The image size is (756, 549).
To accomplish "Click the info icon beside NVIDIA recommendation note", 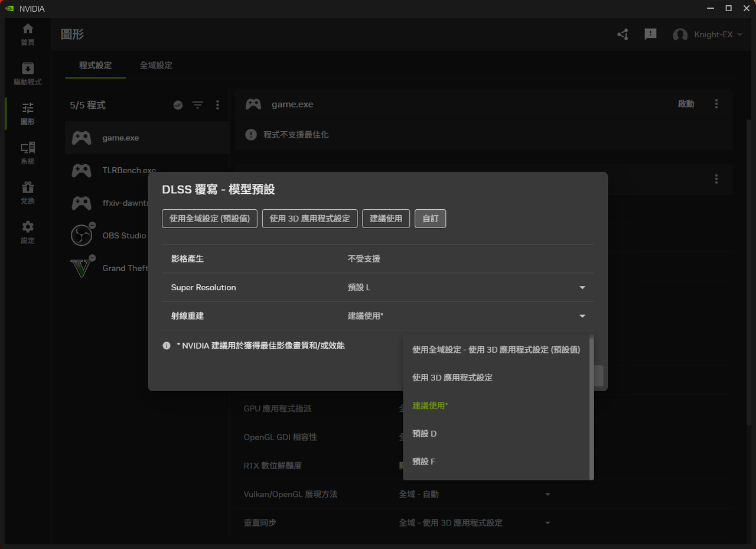I will pyautogui.click(x=167, y=346).
